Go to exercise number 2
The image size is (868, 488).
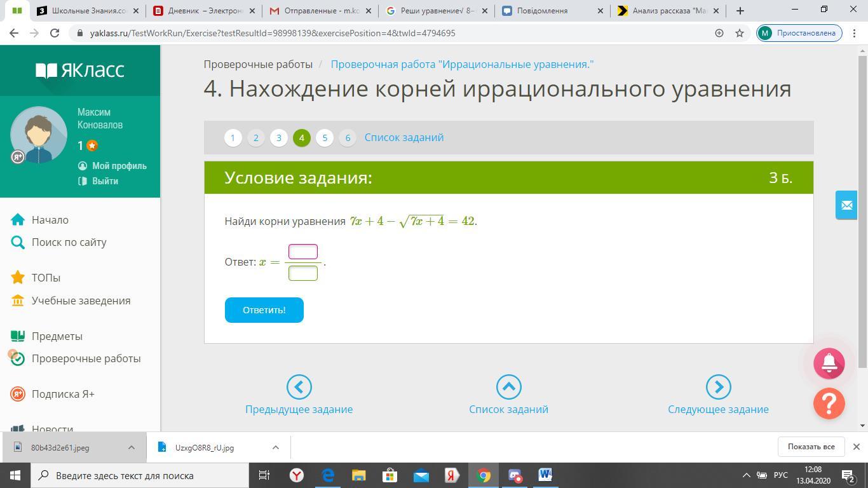coord(255,138)
